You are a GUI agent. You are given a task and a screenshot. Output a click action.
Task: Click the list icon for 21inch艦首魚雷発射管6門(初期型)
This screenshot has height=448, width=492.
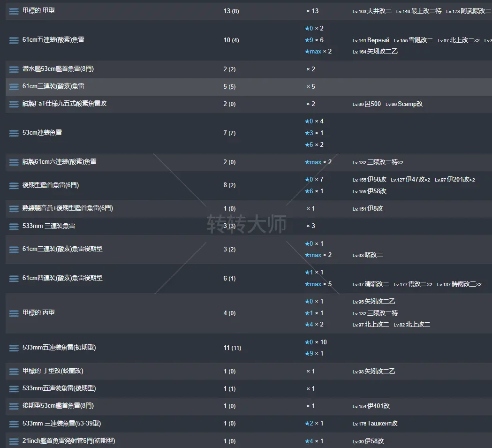click(x=14, y=441)
